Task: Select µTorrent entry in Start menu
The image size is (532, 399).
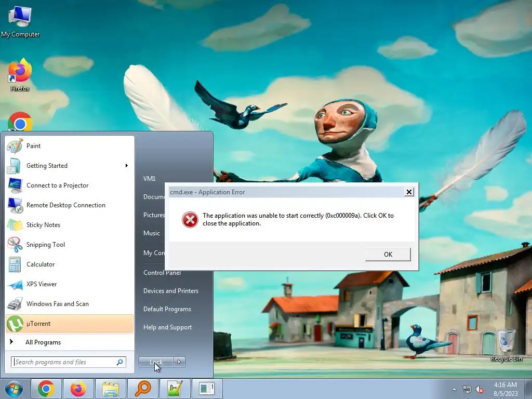Action: 70,324
